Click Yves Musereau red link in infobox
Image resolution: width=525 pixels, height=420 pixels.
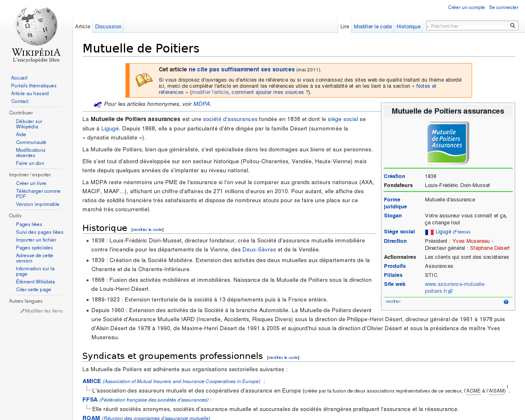(x=471, y=241)
